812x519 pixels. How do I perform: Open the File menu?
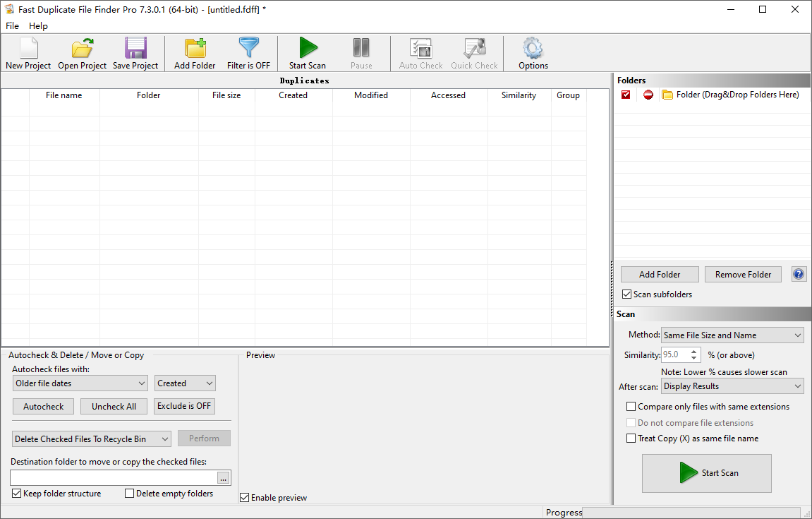pyautogui.click(x=12, y=26)
